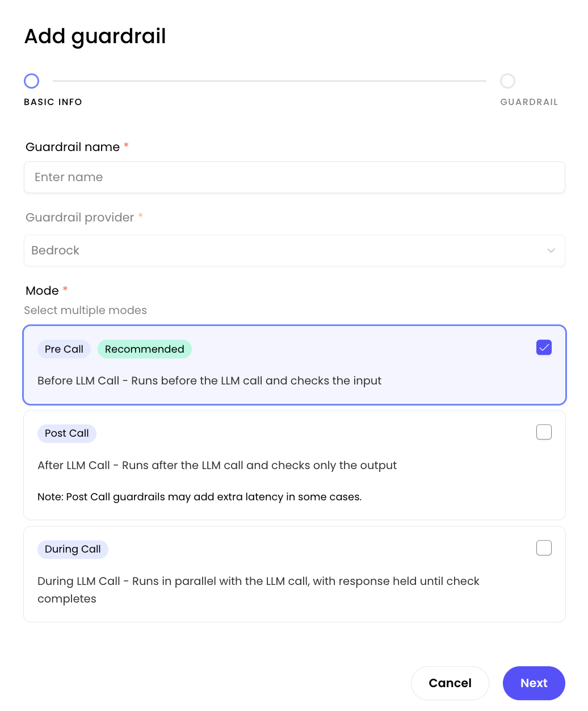Image resolution: width=588 pixels, height=711 pixels.
Task: Open the Bedrock provider combo box
Action: 284,250
